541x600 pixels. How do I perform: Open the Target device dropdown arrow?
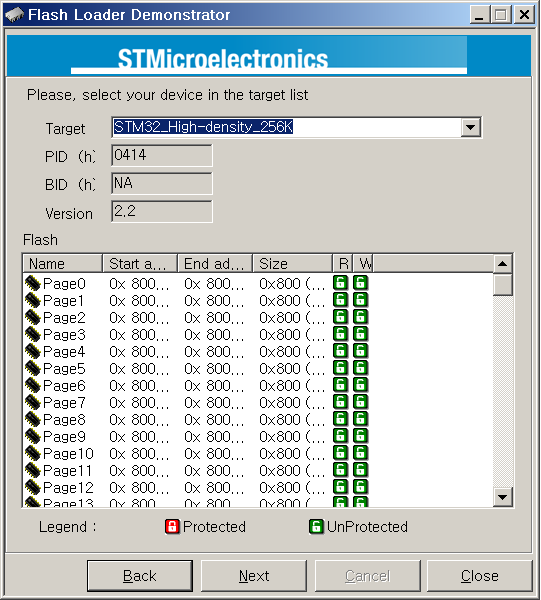[471, 127]
